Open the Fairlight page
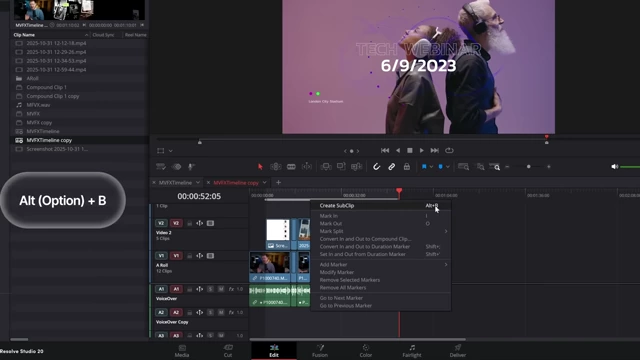The height and width of the screenshot is (360, 640). (412, 351)
